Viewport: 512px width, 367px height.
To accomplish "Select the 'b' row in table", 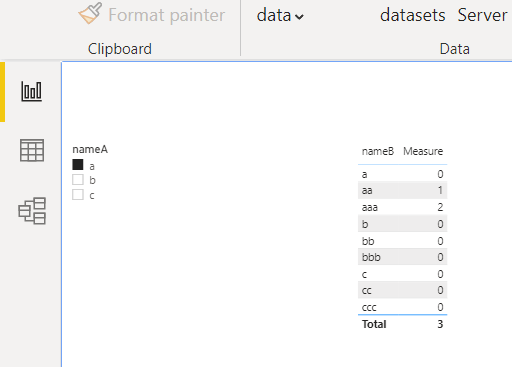I will coord(402,224).
